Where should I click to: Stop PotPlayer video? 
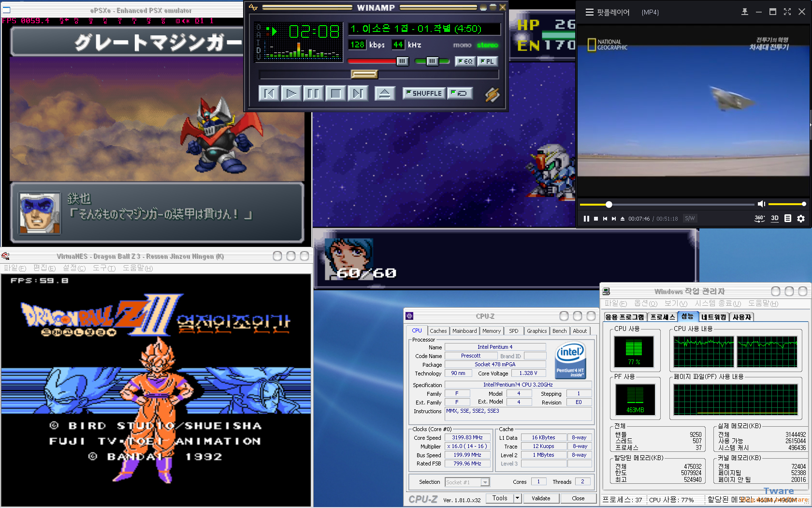(596, 219)
